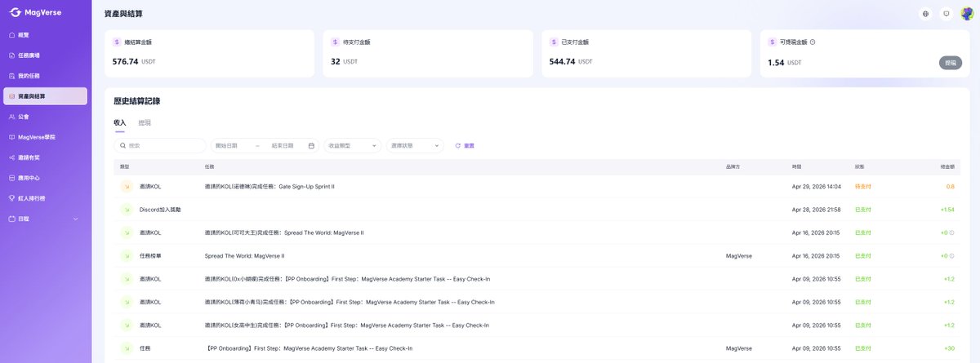Click the globe language icon

point(925,14)
